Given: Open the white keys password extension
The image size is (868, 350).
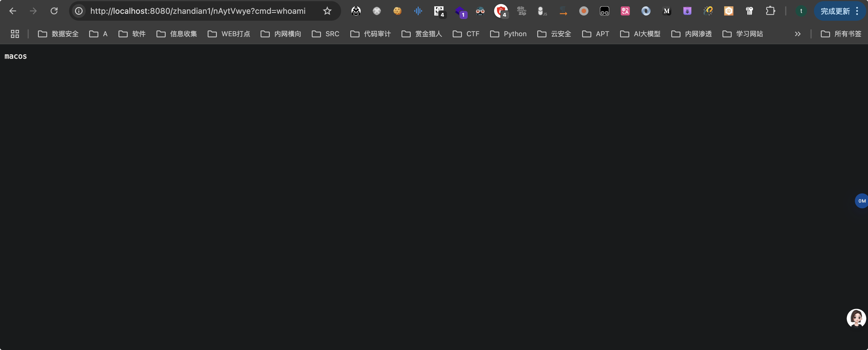Looking at the screenshot, I should (x=750, y=11).
